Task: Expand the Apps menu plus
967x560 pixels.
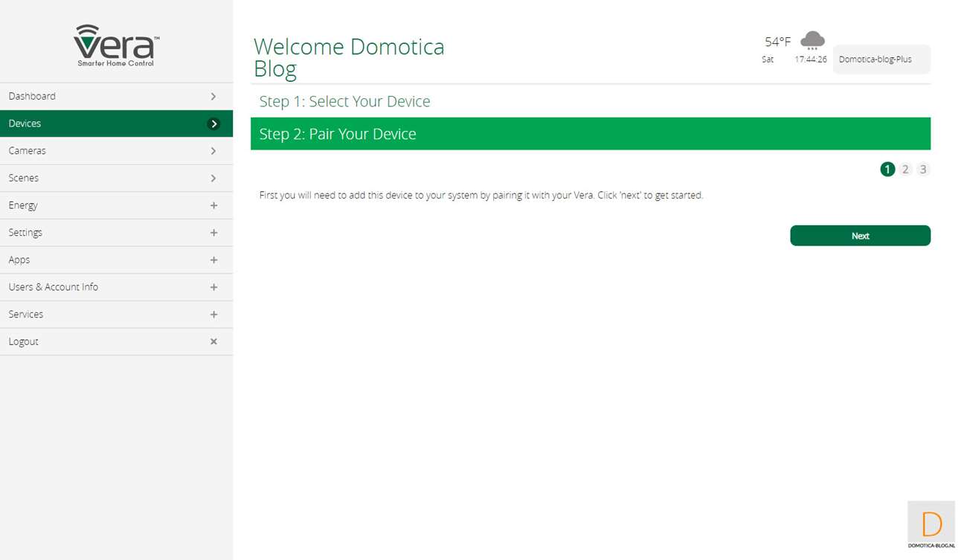Action: tap(213, 260)
